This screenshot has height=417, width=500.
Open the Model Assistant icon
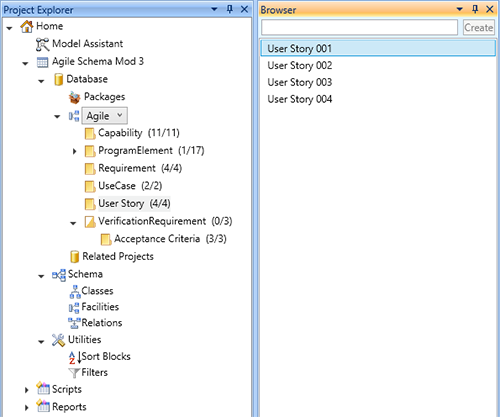(42, 44)
